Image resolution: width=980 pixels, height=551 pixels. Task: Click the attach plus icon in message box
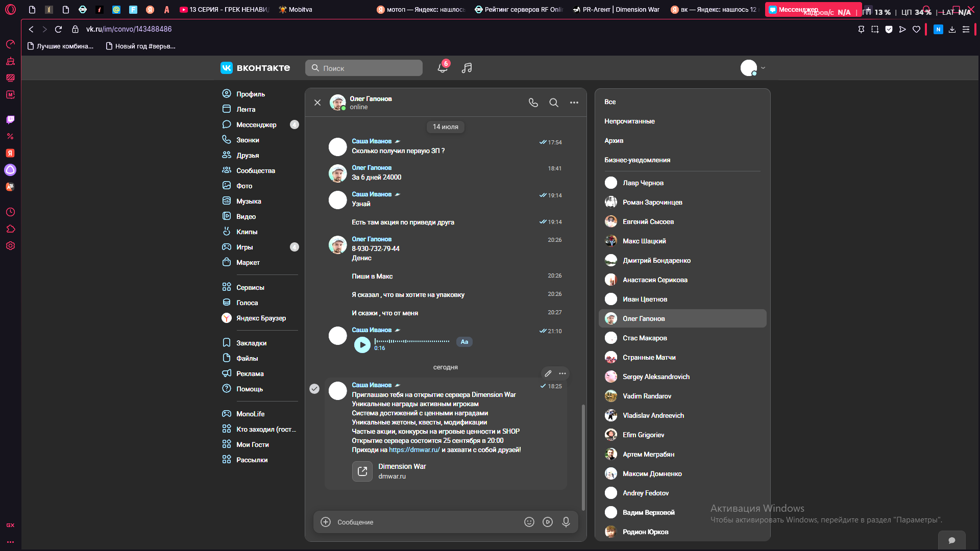click(x=326, y=522)
